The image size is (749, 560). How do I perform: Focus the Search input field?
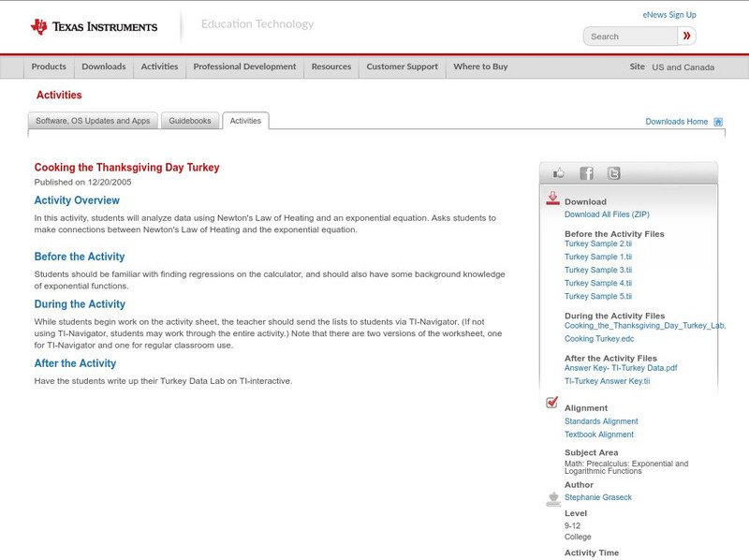point(630,37)
